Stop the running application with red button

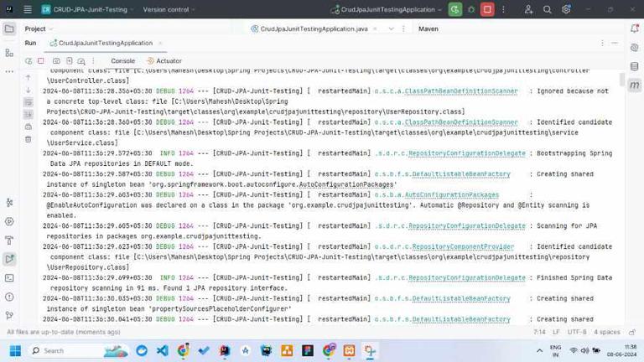coord(487,9)
